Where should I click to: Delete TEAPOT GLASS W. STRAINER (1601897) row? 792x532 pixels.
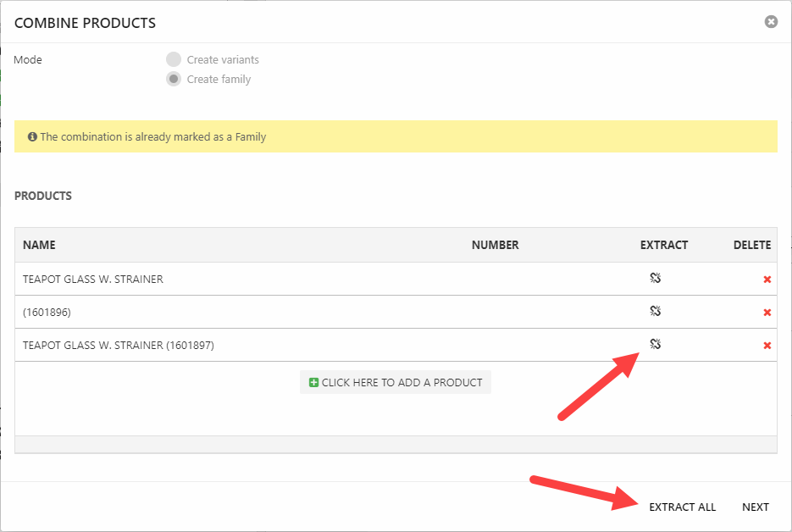(x=767, y=346)
